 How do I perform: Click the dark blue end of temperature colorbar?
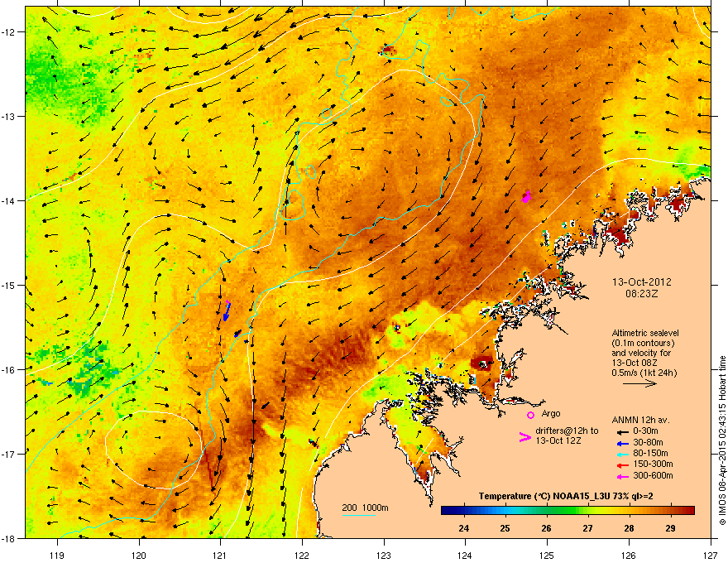click(448, 511)
